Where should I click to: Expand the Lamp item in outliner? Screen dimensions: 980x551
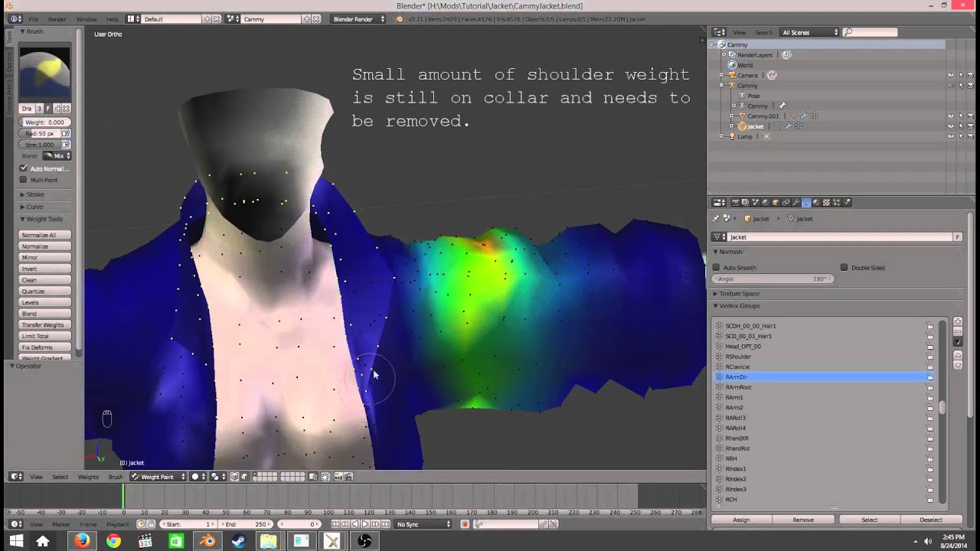coord(721,136)
